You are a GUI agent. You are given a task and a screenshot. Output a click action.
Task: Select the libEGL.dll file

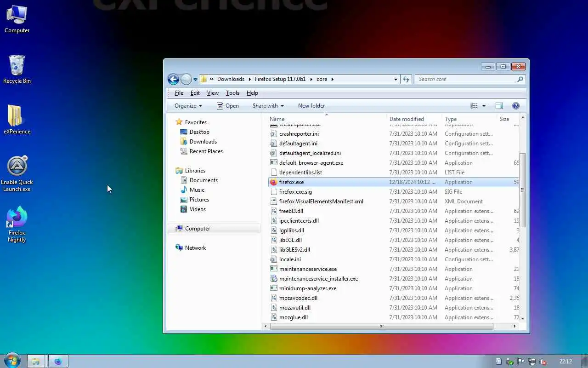[x=290, y=240]
